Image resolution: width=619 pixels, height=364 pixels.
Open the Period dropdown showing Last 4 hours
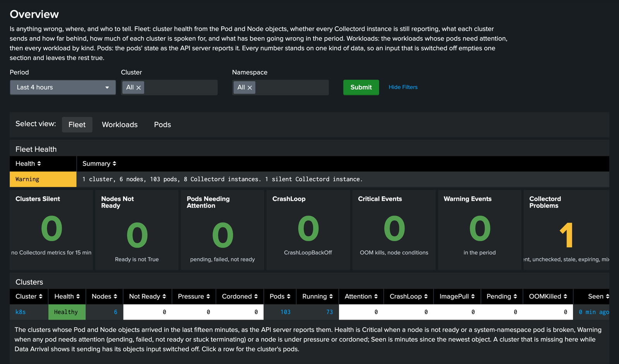point(63,87)
